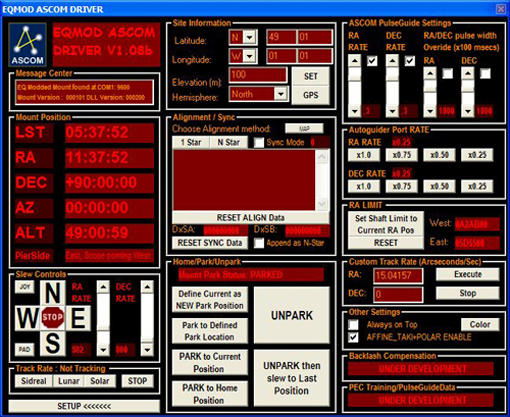This screenshot has width=510, height=417.
Task: Click the site information SET button
Action: tap(311, 76)
